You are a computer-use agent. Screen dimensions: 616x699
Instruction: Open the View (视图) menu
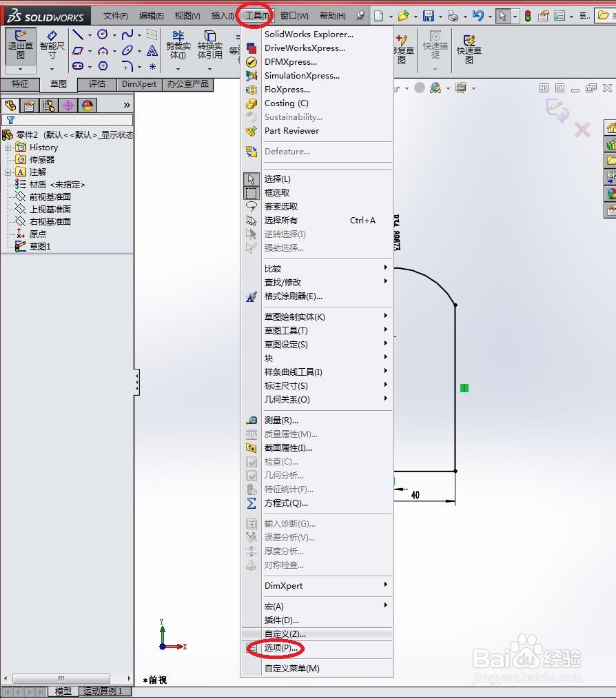(187, 16)
